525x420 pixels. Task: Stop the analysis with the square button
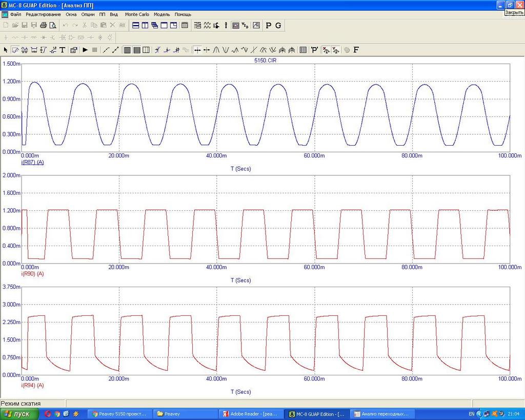[x=95, y=50]
